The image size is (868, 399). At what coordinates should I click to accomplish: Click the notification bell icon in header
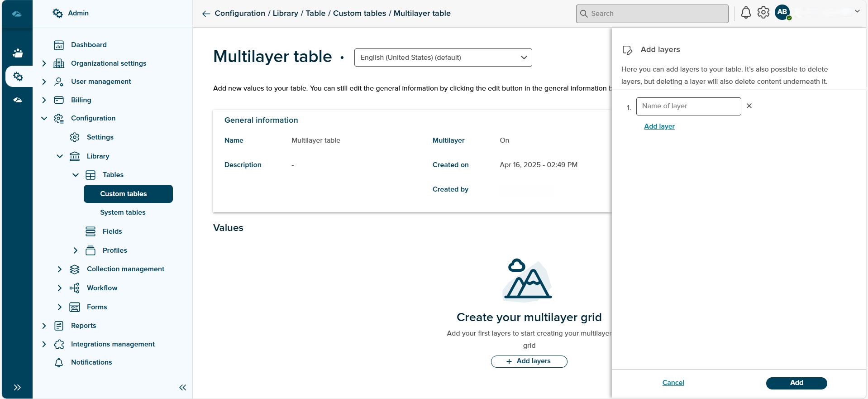(x=746, y=13)
